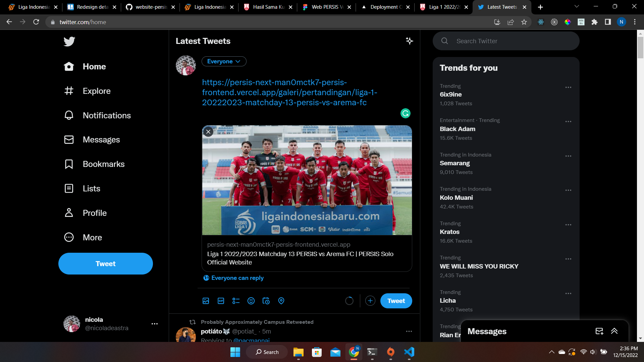Open user avatar in composer

(x=186, y=65)
